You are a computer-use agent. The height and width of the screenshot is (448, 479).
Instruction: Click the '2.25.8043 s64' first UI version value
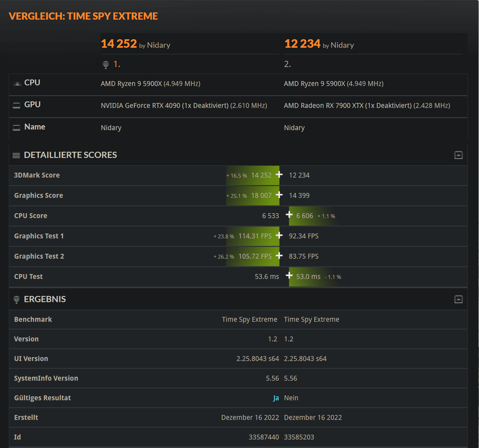tap(258, 359)
